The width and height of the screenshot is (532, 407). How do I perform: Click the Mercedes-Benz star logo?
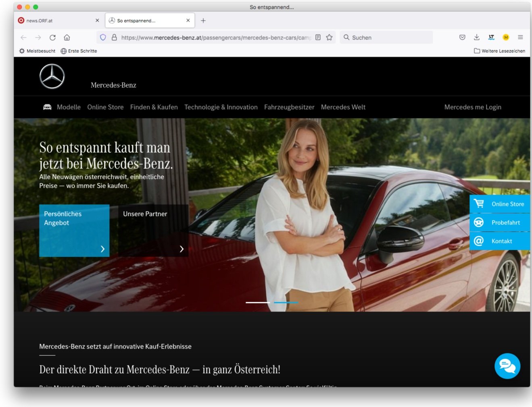tap(52, 76)
